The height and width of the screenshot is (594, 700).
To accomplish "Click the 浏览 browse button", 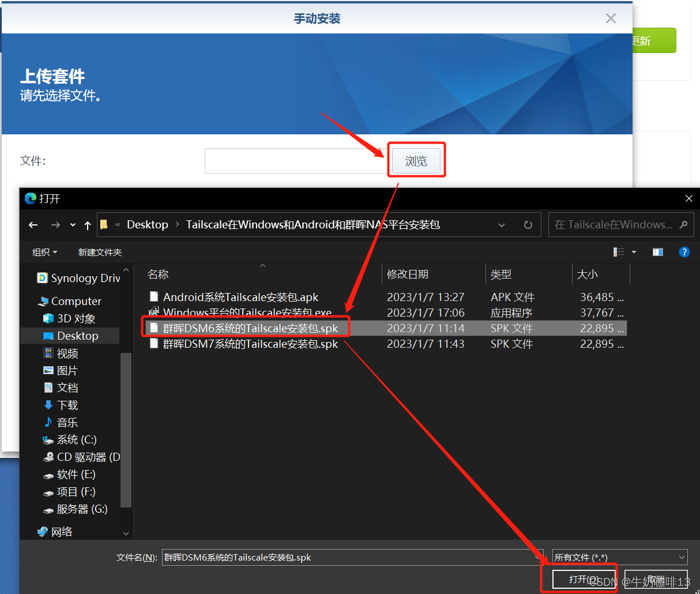I will (416, 161).
